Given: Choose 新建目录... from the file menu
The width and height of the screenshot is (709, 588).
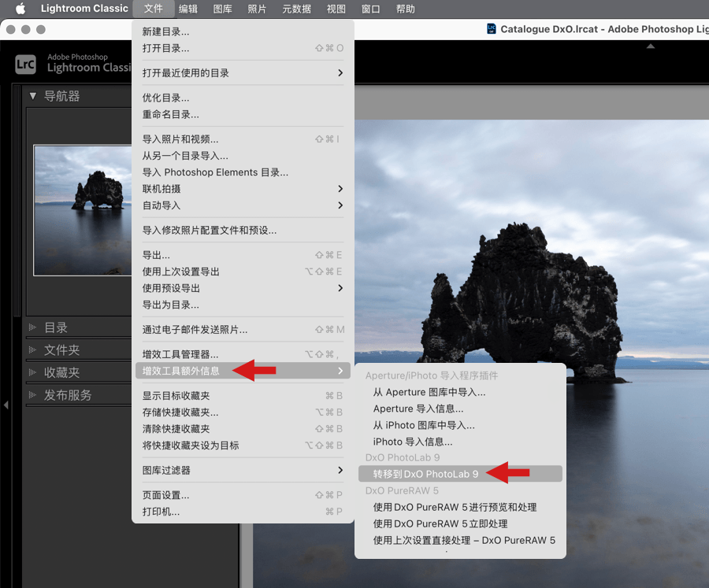Looking at the screenshot, I should (x=243, y=31).
